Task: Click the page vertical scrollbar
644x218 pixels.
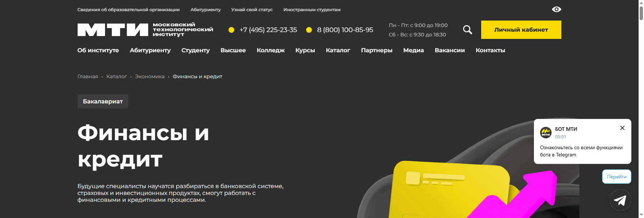Action: pos(641,109)
